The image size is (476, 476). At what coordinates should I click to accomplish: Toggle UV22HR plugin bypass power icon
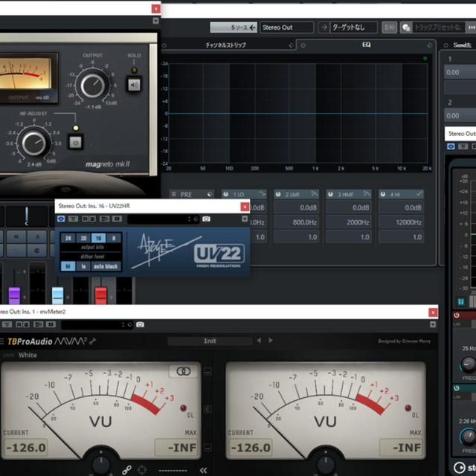[61, 219]
